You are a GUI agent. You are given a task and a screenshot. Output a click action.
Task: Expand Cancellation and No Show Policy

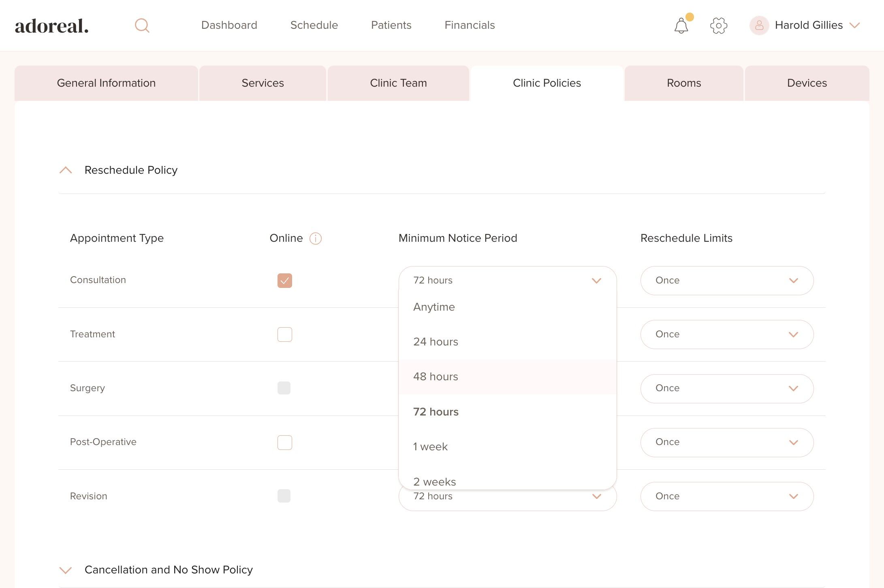pyautogui.click(x=66, y=570)
